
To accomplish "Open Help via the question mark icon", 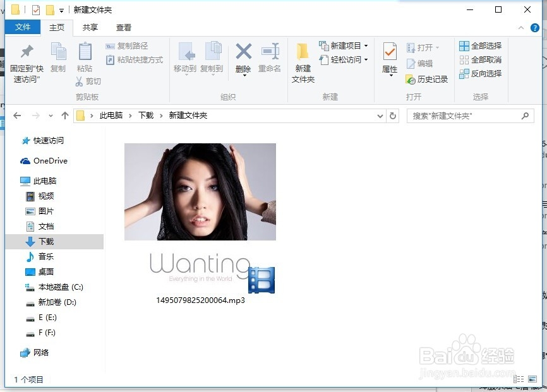I will (x=535, y=28).
